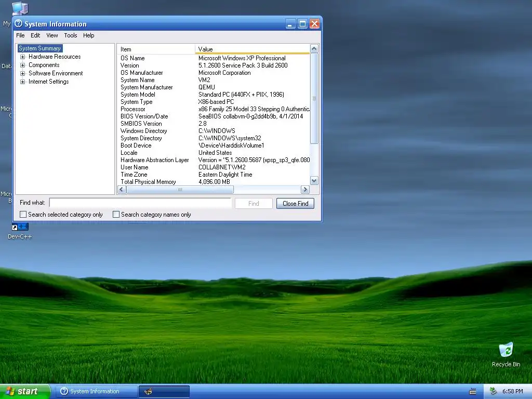
Task: Select the Time Zone row
Action: point(214,175)
